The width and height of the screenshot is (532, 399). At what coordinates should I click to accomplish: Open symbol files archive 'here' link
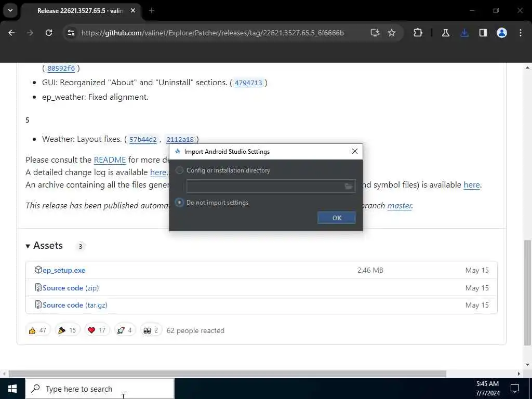(x=472, y=185)
